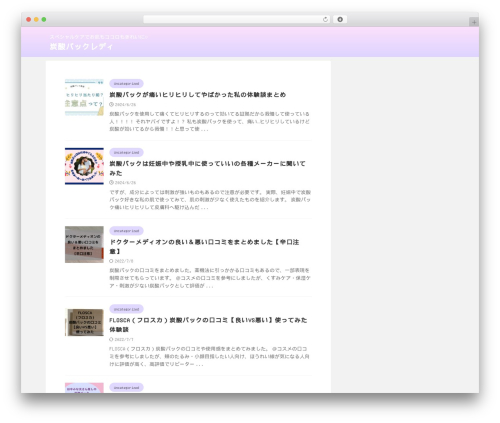Click the clock icon under the 妊娠中や授乳中 title
Screen dimensions: 500x423
click(x=111, y=183)
